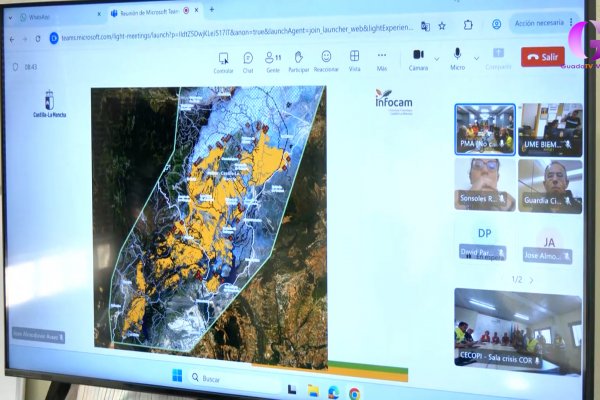Select the DP David Par... participant tile

click(484, 243)
